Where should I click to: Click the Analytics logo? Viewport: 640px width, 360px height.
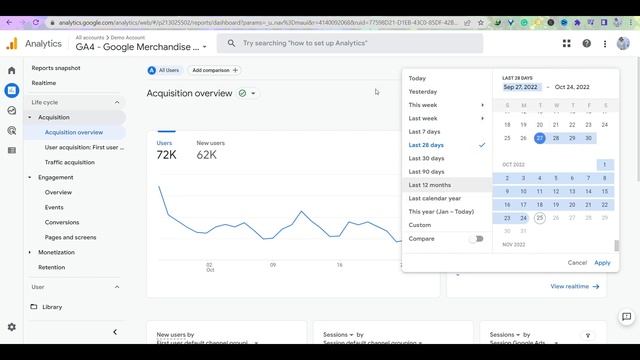[12, 43]
